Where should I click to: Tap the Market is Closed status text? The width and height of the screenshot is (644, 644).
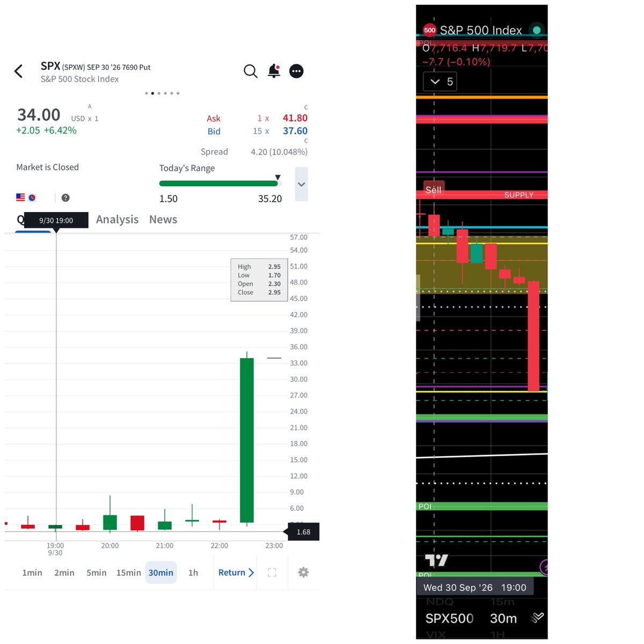pyautogui.click(x=47, y=167)
